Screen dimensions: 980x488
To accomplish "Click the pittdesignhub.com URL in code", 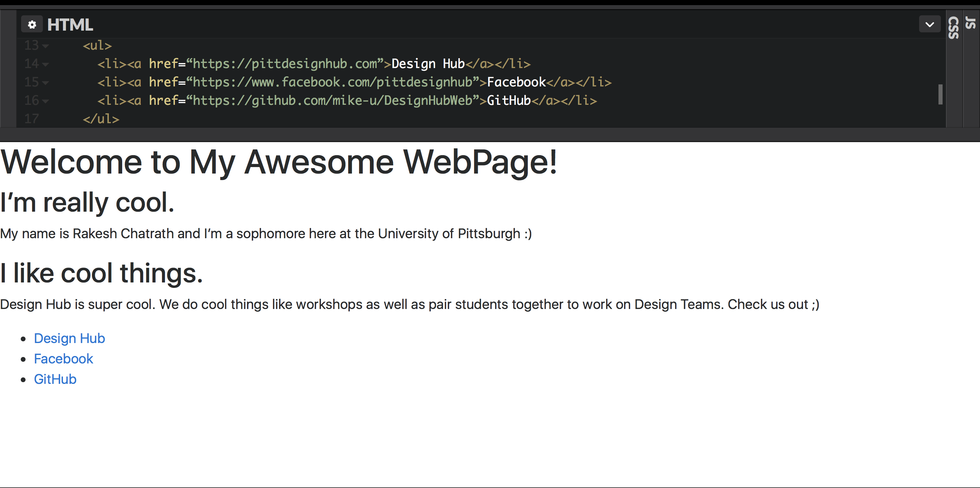I will pos(284,64).
